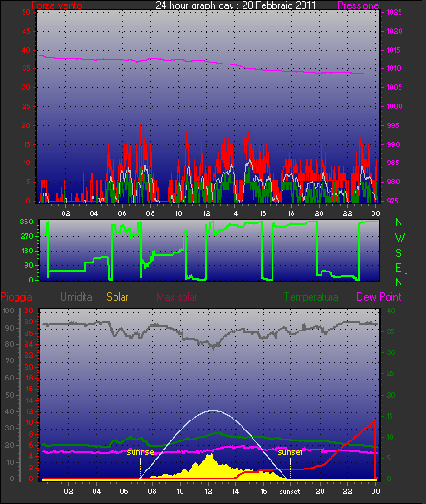This screenshot has height=504, width=426.
Task: Select the "Max solar" legend label
Action: click(x=177, y=297)
